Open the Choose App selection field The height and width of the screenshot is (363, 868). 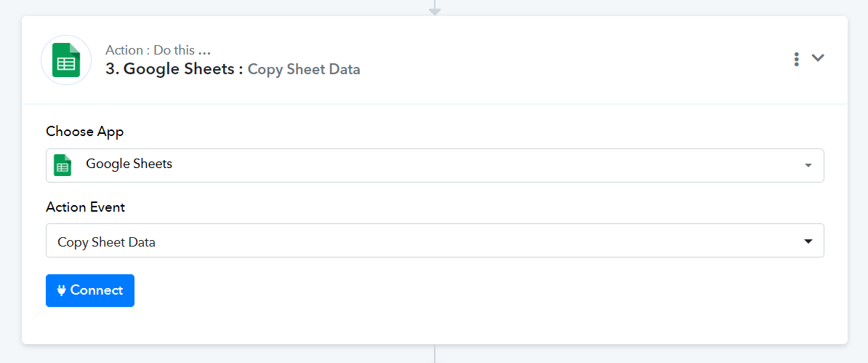pyautogui.click(x=435, y=165)
